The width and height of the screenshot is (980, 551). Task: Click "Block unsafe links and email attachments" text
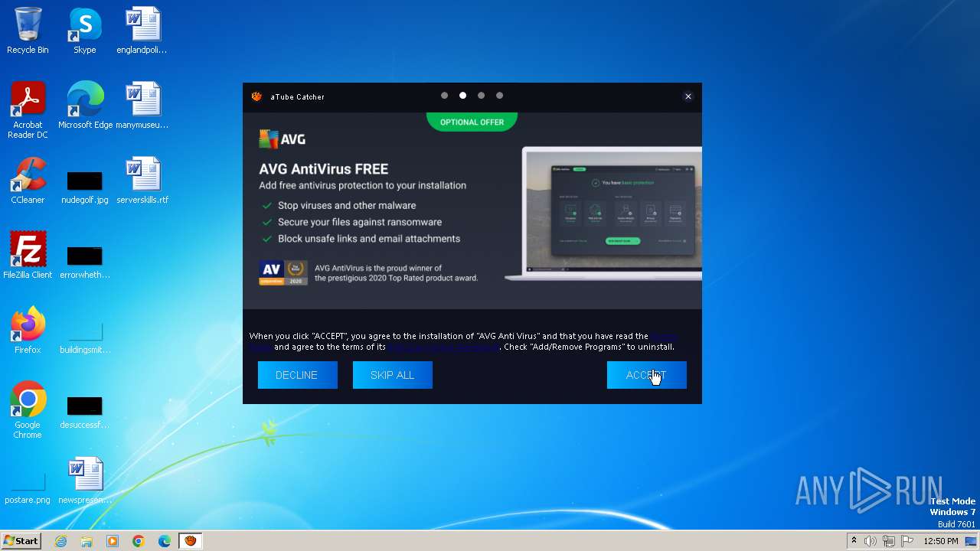[x=369, y=239]
